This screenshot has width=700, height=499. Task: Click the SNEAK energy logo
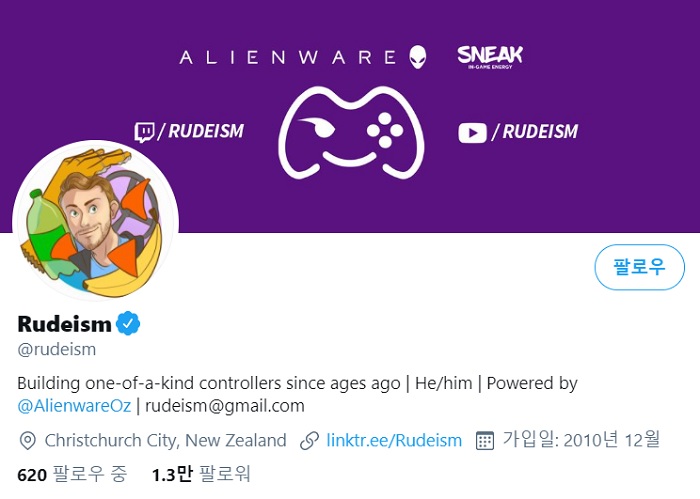489,56
